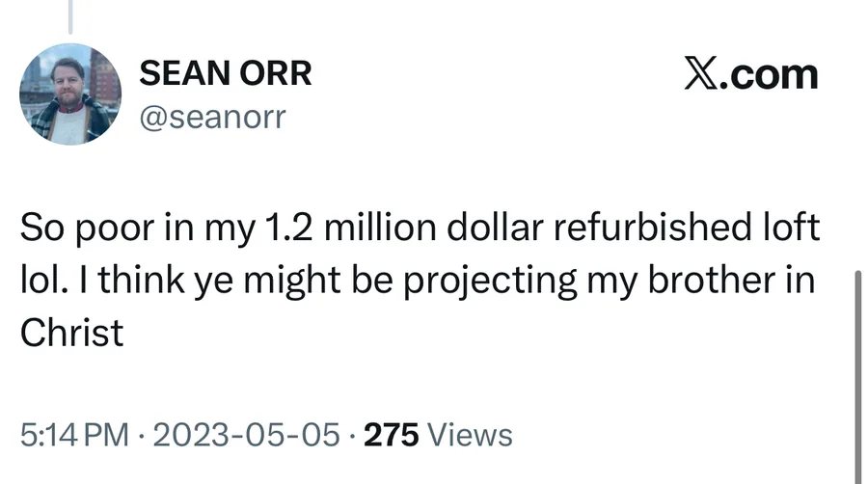This screenshot has width=868, height=484.
Task: Click the 5:14 PM timestamp
Action: (x=74, y=435)
